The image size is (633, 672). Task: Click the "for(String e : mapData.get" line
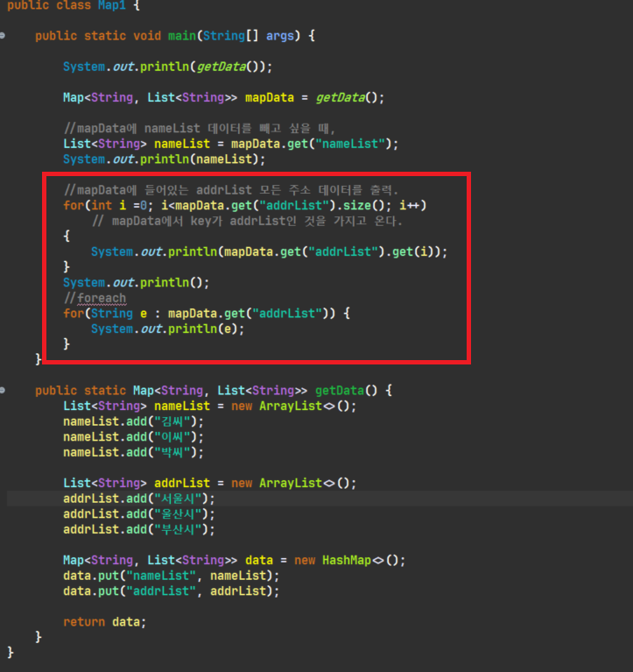(x=207, y=314)
